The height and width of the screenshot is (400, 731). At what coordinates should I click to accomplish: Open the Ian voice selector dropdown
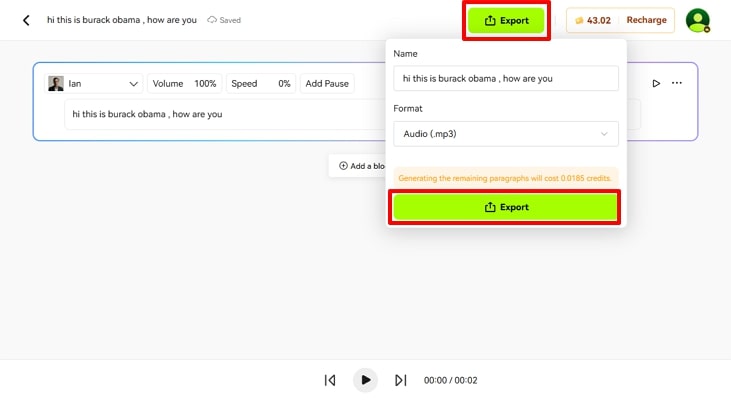click(x=94, y=84)
